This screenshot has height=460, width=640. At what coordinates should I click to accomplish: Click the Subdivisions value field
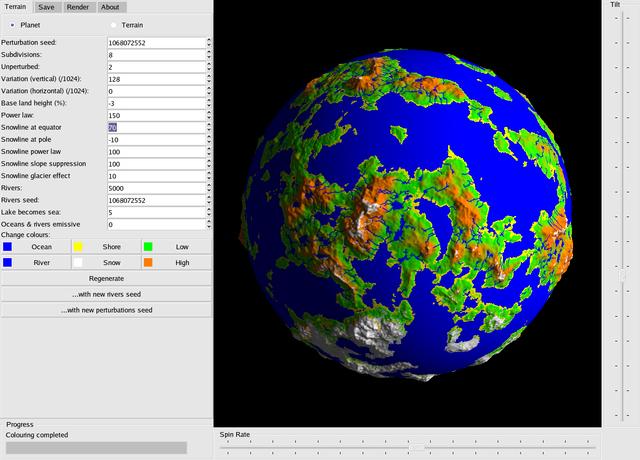pos(156,55)
